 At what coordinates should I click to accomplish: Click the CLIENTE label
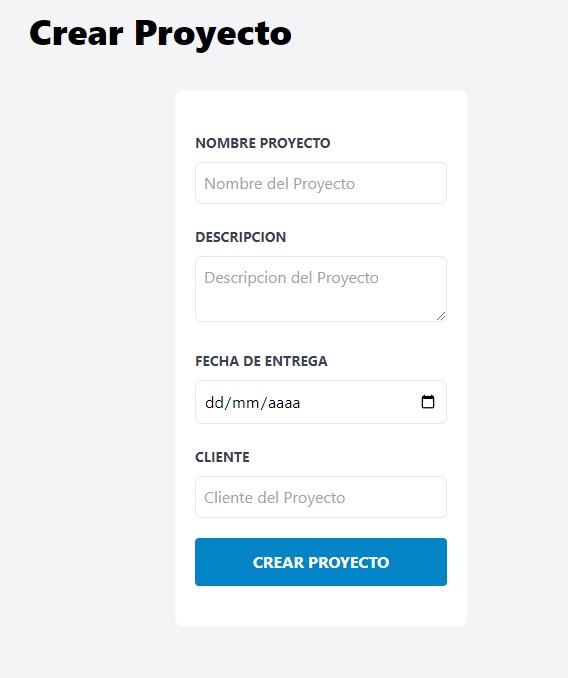222,457
